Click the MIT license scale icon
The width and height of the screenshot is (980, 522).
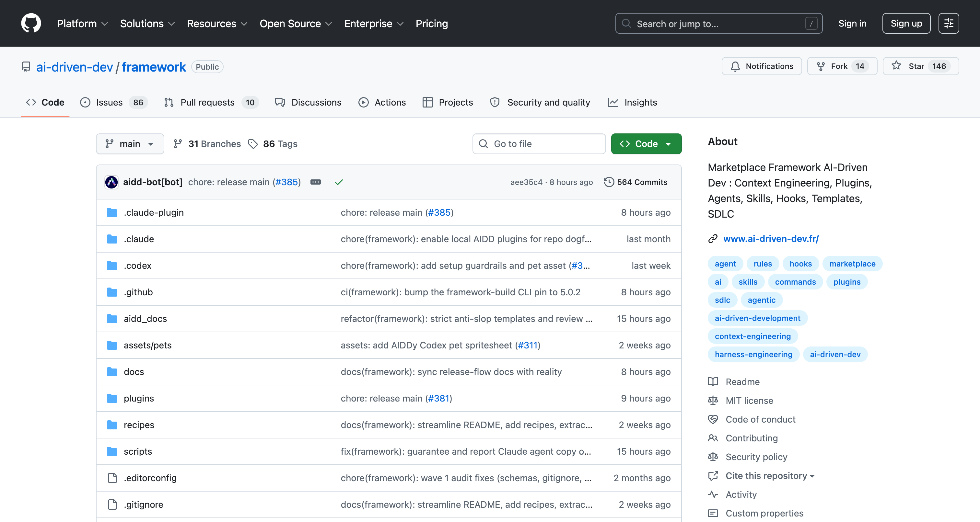click(x=713, y=400)
